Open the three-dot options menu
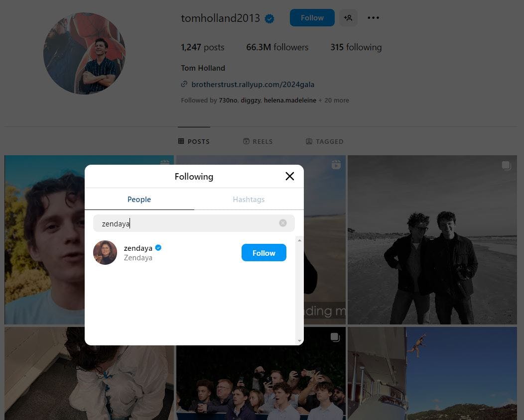This screenshot has width=524, height=420. (373, 18)
